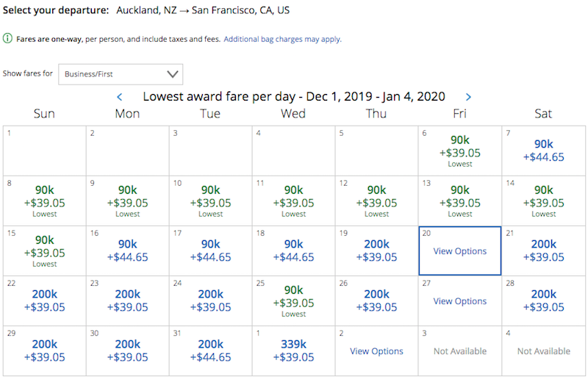Choose December 8 lowest 90k fare
Image resolution: width=588 pixels, height=379 pixels.
pyautogui.click(x=45, y=201)
